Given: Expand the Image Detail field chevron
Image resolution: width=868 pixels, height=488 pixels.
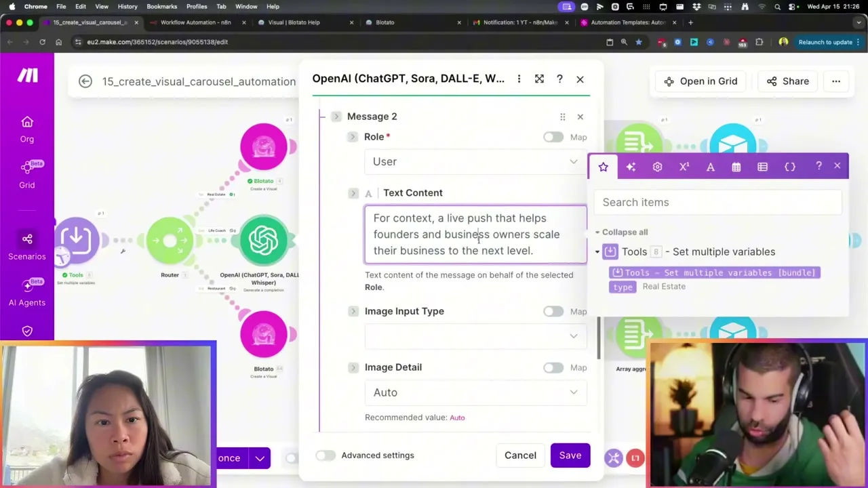Looking at the screenshot, I should [353, 367].
